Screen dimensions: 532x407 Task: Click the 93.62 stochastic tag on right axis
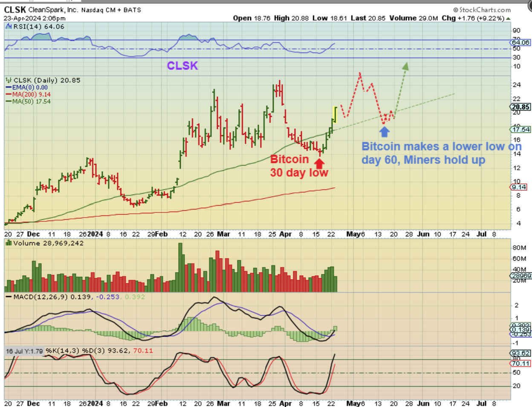pyautogui.click(x=520, y=353)
